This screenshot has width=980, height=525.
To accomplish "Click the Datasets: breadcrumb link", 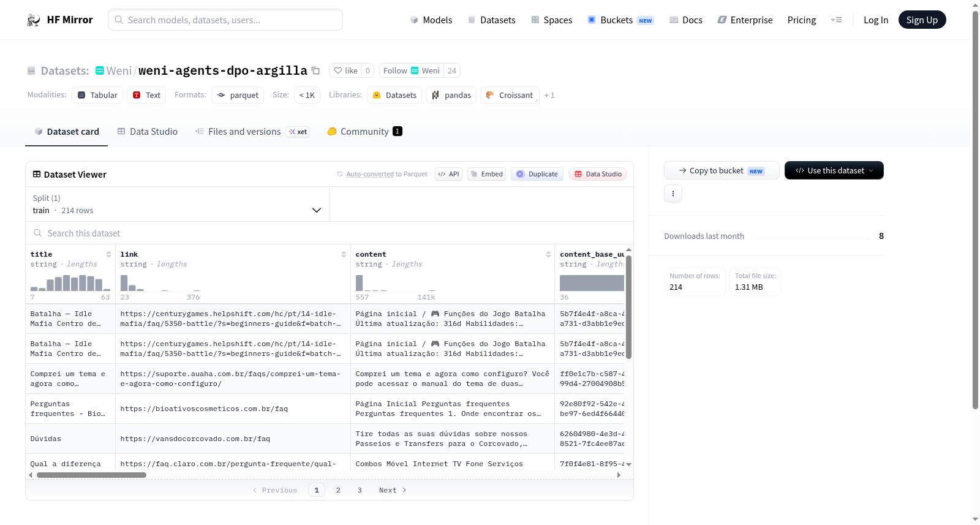I will pos(65,70).
